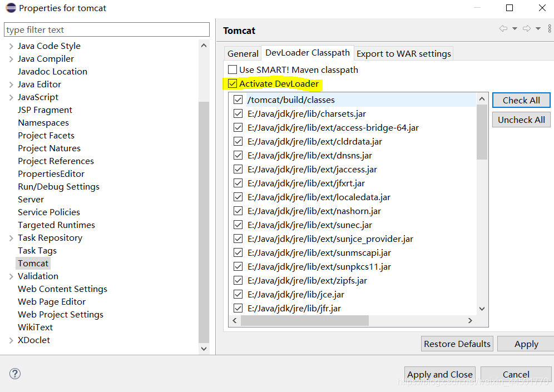Select the Tomcat tree item
The height and width of the screenshot is (392, 554).
click(x=33, y=264)
